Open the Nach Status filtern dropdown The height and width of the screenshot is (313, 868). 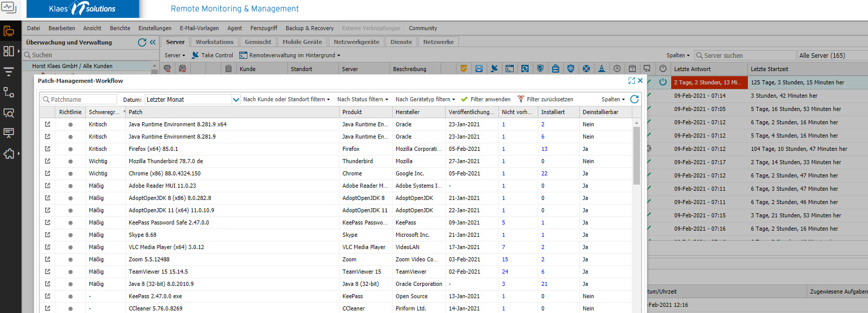coord(362,99)
